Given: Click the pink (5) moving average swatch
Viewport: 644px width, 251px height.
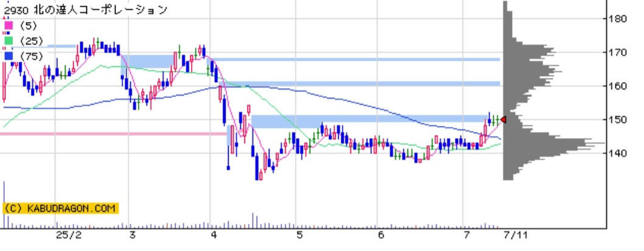Looking at the screenshot, I should point(9,26).
